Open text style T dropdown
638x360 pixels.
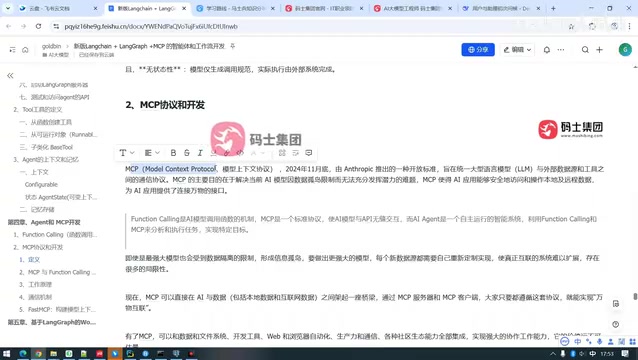pos(127,153)
